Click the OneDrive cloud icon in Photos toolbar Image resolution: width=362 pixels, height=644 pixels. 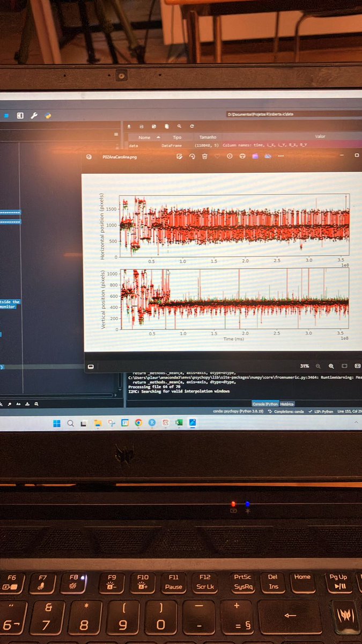click(x=268, y=156)
